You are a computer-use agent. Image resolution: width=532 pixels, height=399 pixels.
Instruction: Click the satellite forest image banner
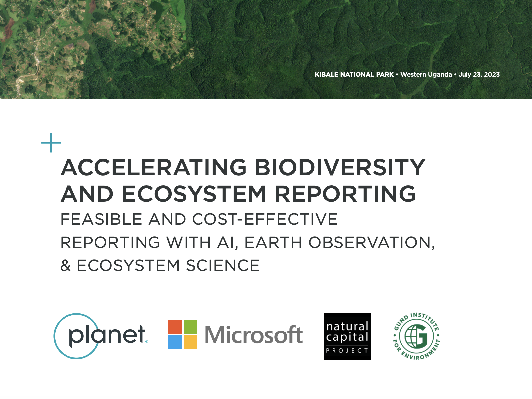[x=266, y=50]
